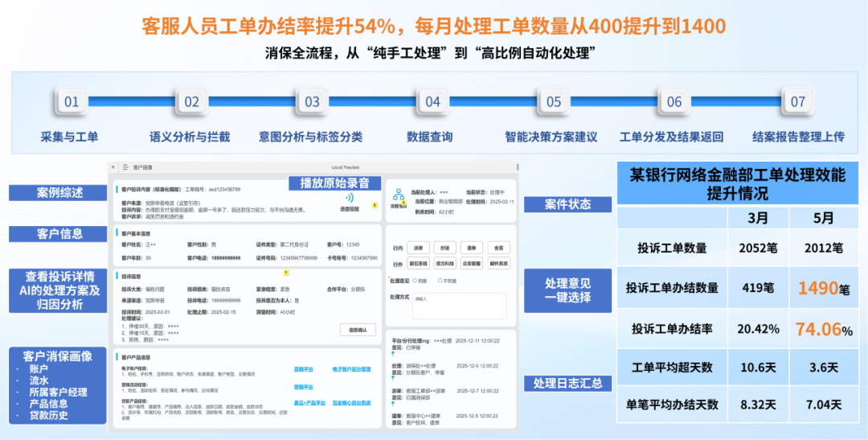
Task: Click the 2052笔 table cell
Action: point(758,248)
